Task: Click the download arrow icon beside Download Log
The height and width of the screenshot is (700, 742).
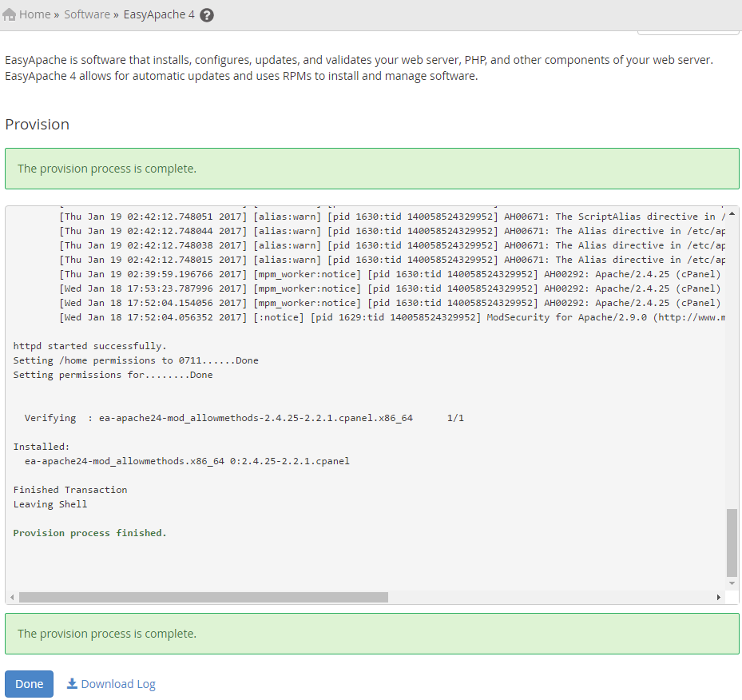Action: pyautogui.click(x=72, y=683)
